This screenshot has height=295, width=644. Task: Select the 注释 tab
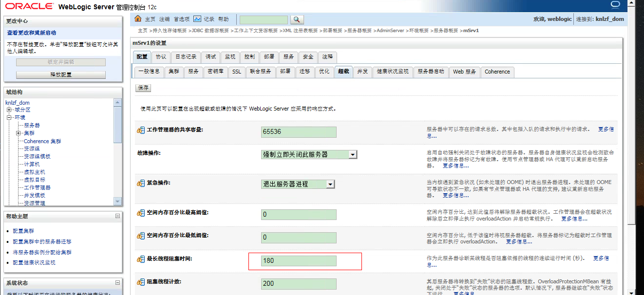pos(327,56)
